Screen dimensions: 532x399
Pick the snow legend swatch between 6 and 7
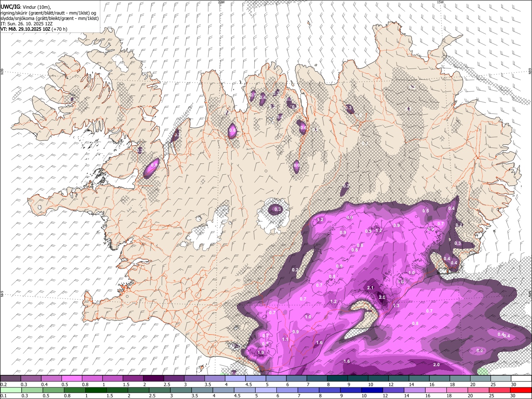296,379
